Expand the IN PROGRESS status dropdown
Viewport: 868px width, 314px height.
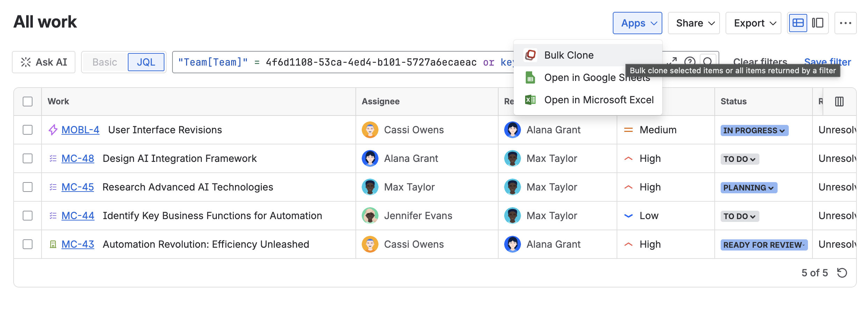pyautogui.click(x=754, y=130)
